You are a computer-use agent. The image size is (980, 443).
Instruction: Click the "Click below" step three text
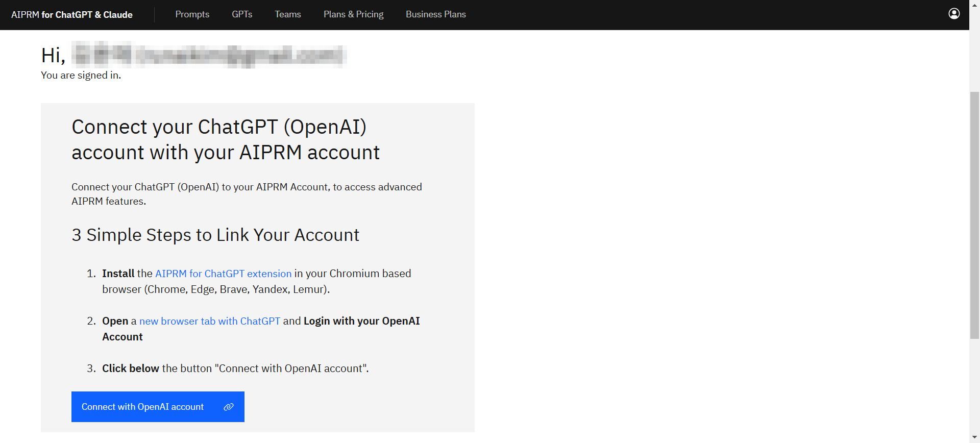click(x=131, y=368)
